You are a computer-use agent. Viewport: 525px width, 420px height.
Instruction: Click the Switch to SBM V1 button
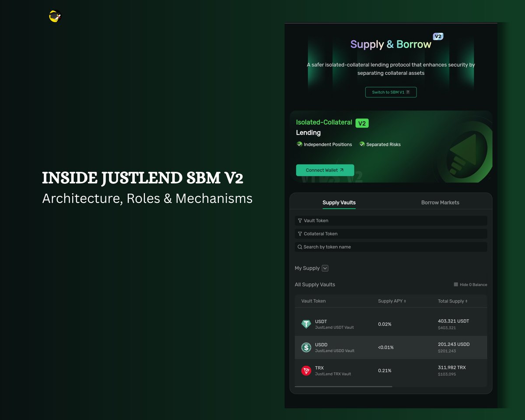[391, 92]
